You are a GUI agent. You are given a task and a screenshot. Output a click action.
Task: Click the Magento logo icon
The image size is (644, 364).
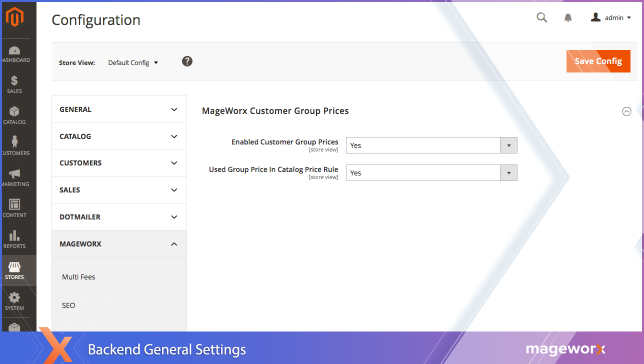(x=14, y=17)
